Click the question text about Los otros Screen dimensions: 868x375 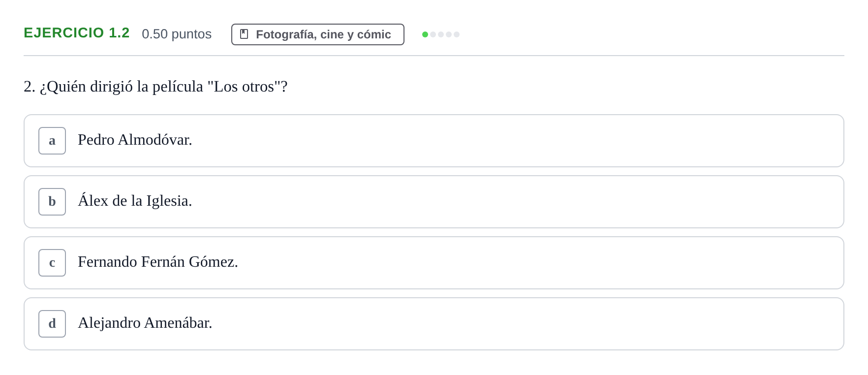(155, 87)
